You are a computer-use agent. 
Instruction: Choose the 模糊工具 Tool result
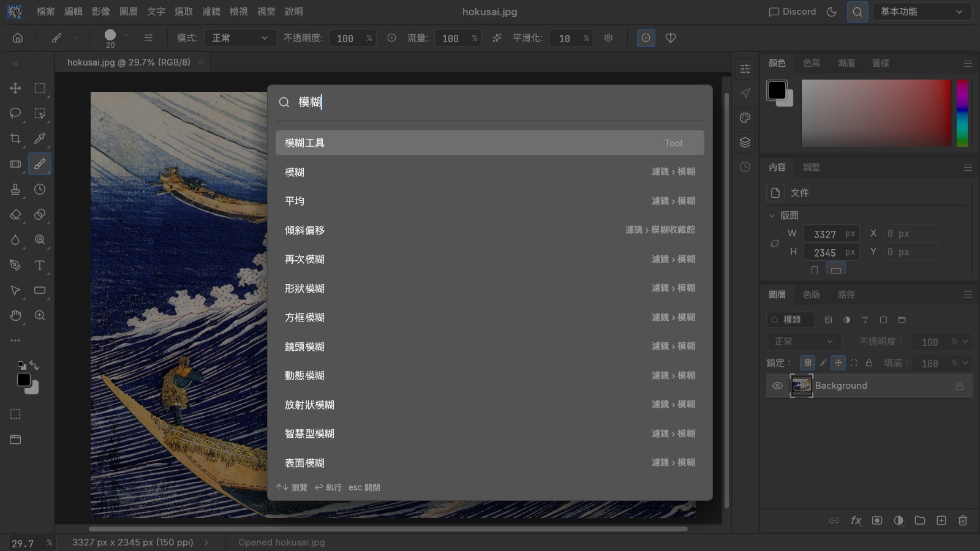(489, 143)
